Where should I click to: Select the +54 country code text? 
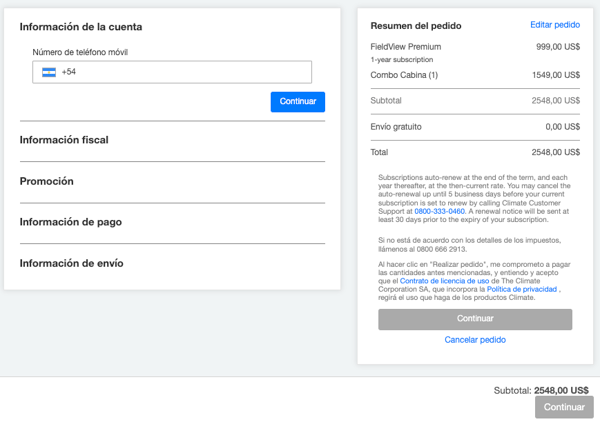point(69,72)
